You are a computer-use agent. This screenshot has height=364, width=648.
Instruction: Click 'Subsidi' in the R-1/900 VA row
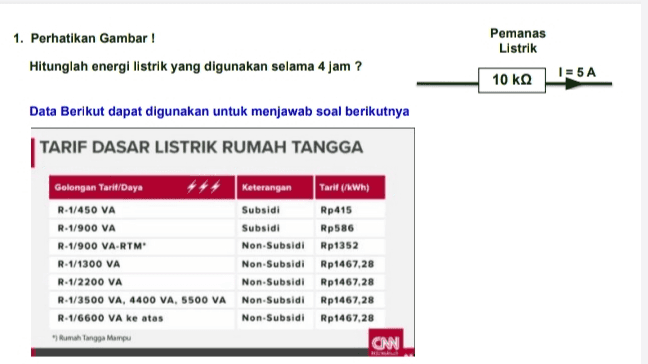click(x=261, y=228)
